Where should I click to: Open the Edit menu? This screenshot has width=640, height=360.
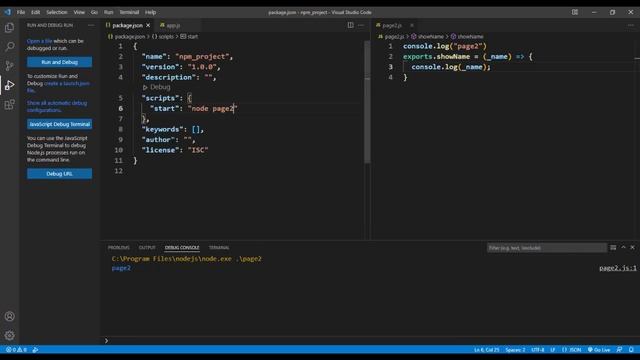36,12
